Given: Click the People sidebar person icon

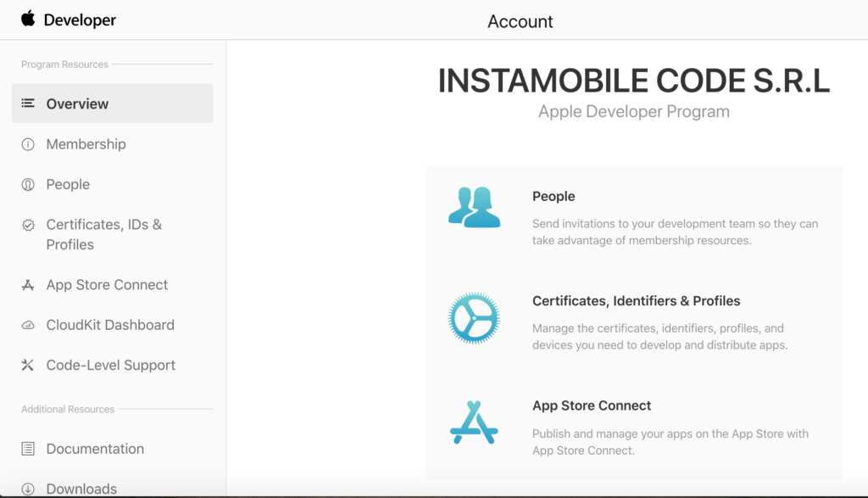Looking at the screenshot, I should [x=28, y=185].
